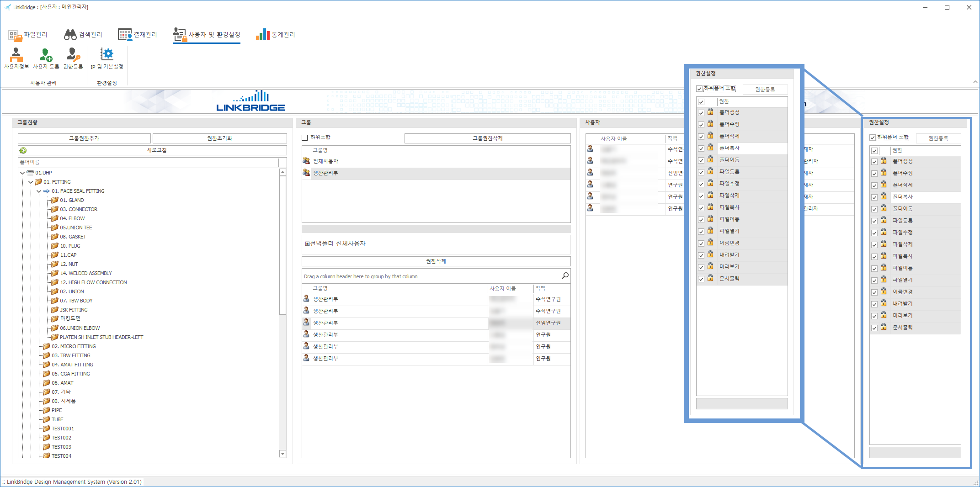Select the 00. 시제품 folder

(x=64, y=401)
